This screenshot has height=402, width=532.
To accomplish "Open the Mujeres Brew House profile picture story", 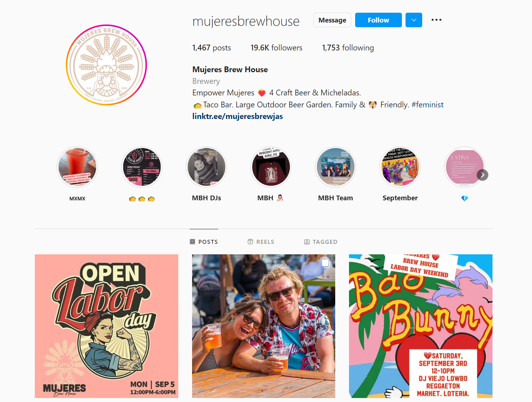I will click(106, 65).
